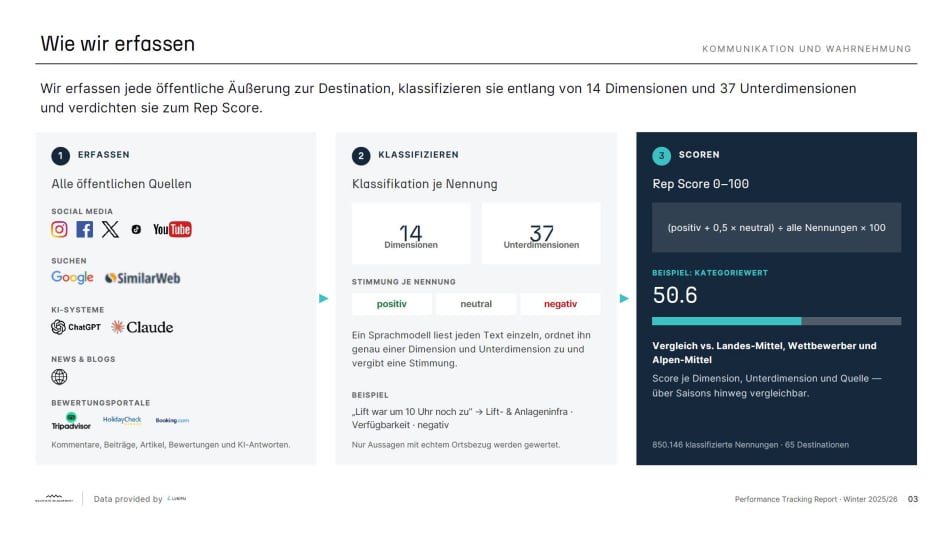Click the SimilarWeb logo
The width and height of the screenshot is (952, 536).
[x=143, y=278]
